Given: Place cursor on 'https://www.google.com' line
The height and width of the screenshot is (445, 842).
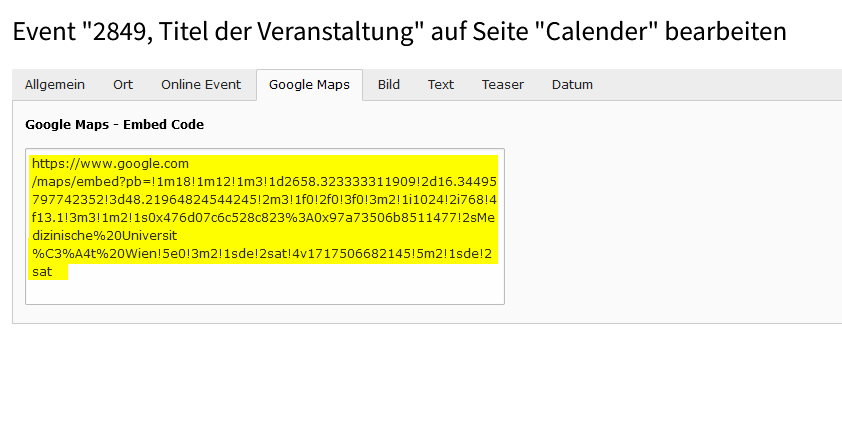Looking at the screenshot, I should 110,164.
